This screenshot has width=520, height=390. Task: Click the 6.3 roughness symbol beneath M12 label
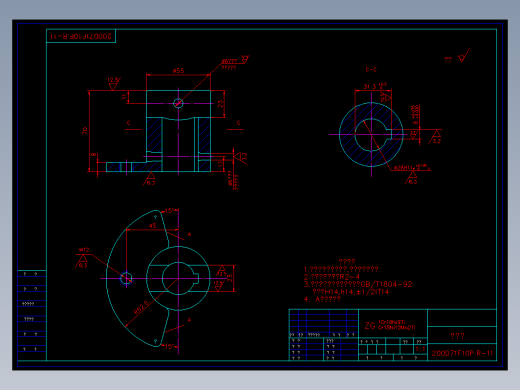pyautogui.click(x=82, y=262)
